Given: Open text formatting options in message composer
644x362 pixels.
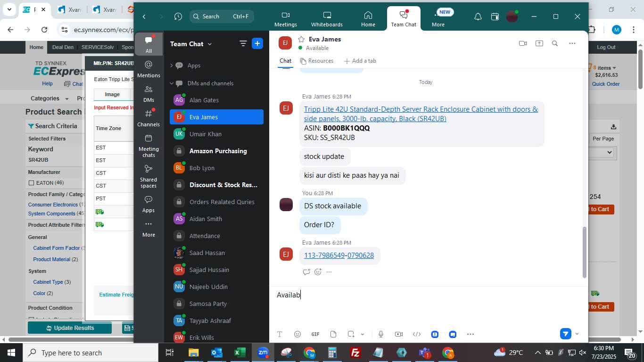Looking at the screenshot, I should coord(280,334).
